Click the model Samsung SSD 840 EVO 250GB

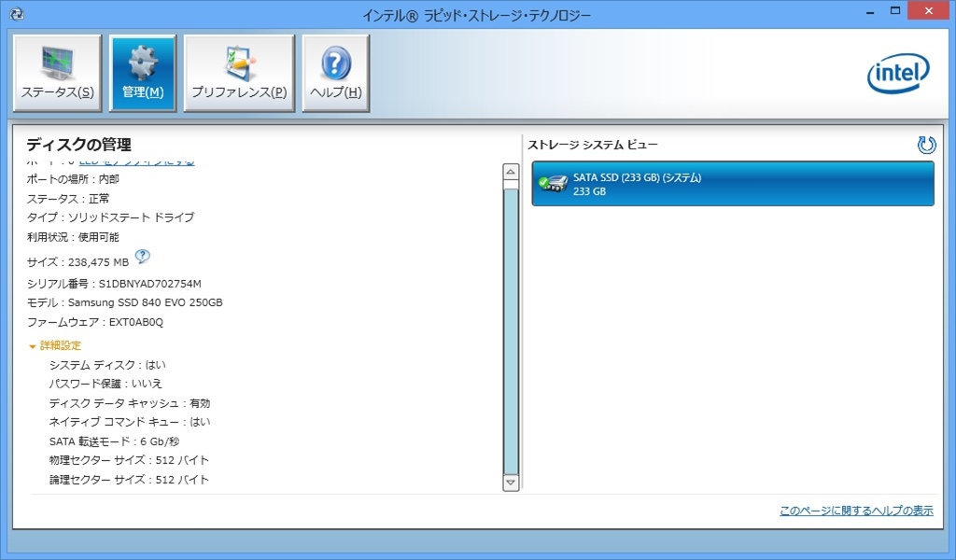click(145, 302)
